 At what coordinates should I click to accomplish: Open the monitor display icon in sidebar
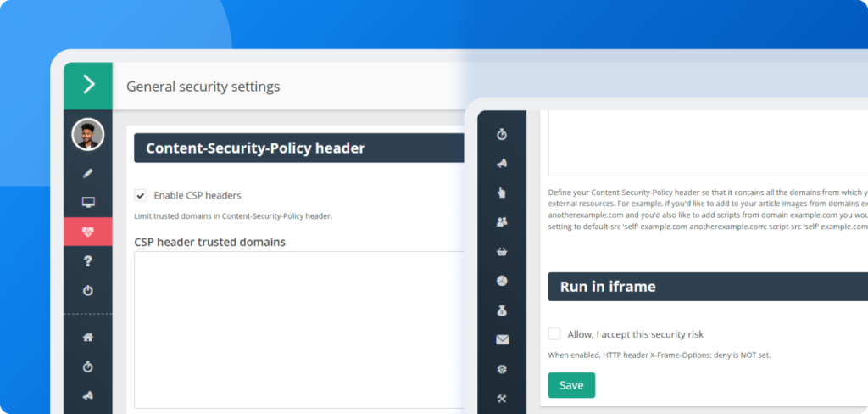88,202
